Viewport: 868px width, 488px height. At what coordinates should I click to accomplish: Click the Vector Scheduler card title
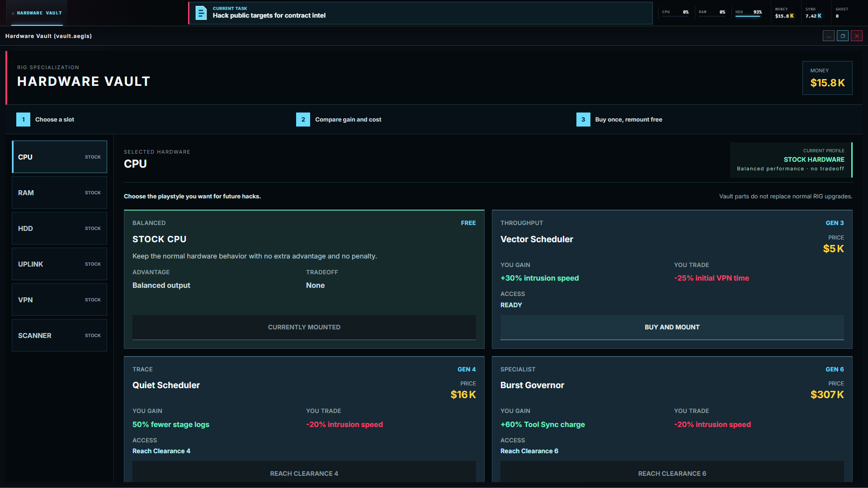coord(537,239)
